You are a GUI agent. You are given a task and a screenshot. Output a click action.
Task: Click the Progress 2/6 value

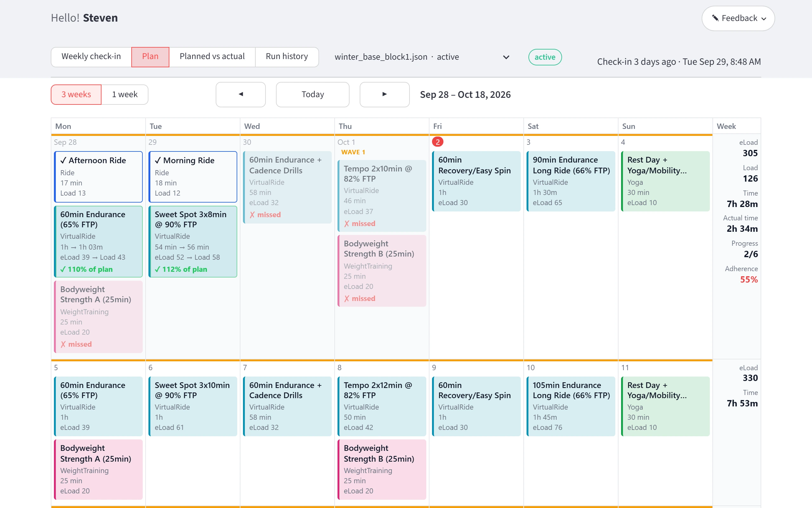(x=751, y=254)
